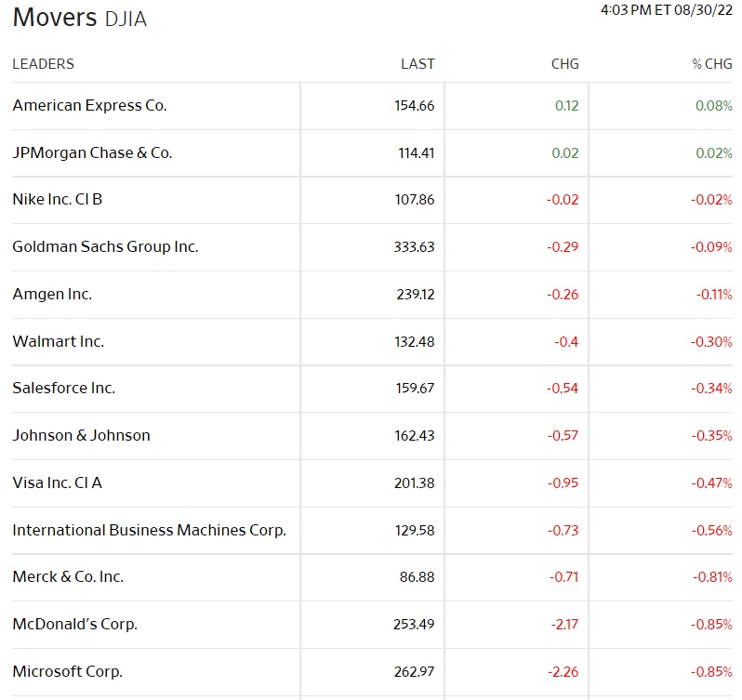This screenshot has height=700, width=742.
Task: Select Salesforce last price 159.67
Action: pyautogui.click(x=415, y=389)
